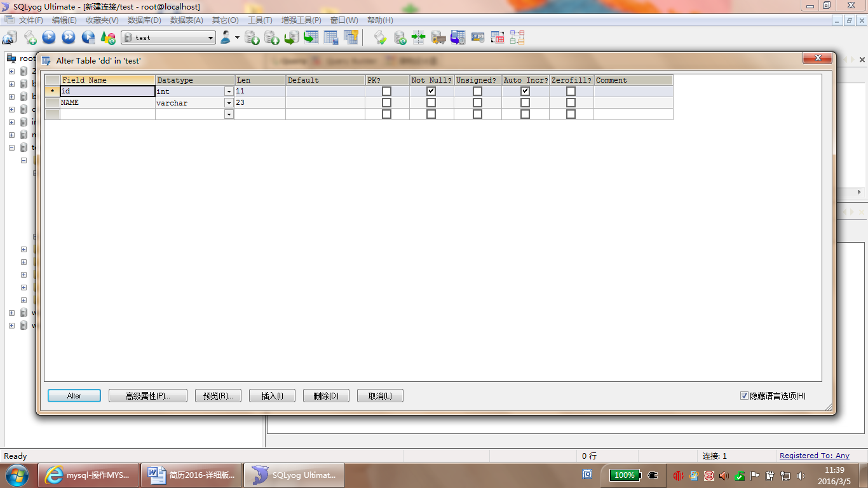This screenshot has height=488, width=868.
Task: Click the volume speaker tray icon
Action: [x=801, y=475]
